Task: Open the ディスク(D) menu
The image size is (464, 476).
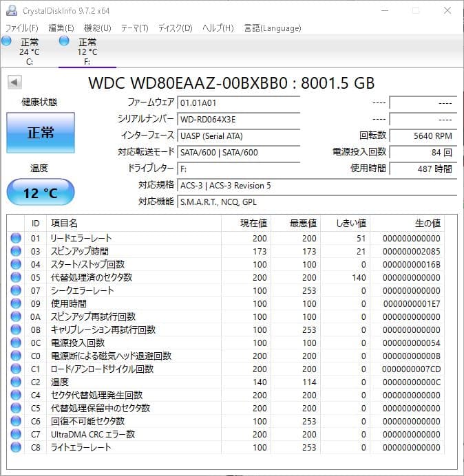Action: pos(176,28)
